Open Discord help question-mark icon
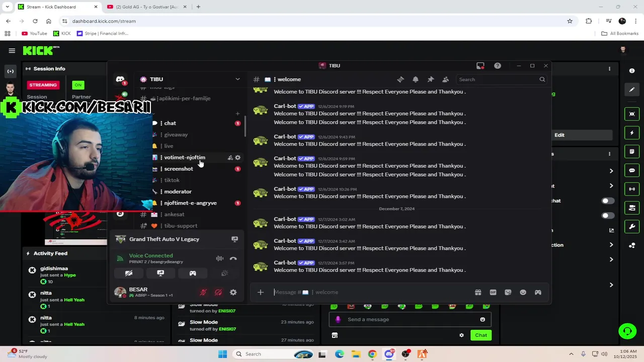644x362 pixels. (498, 66)
